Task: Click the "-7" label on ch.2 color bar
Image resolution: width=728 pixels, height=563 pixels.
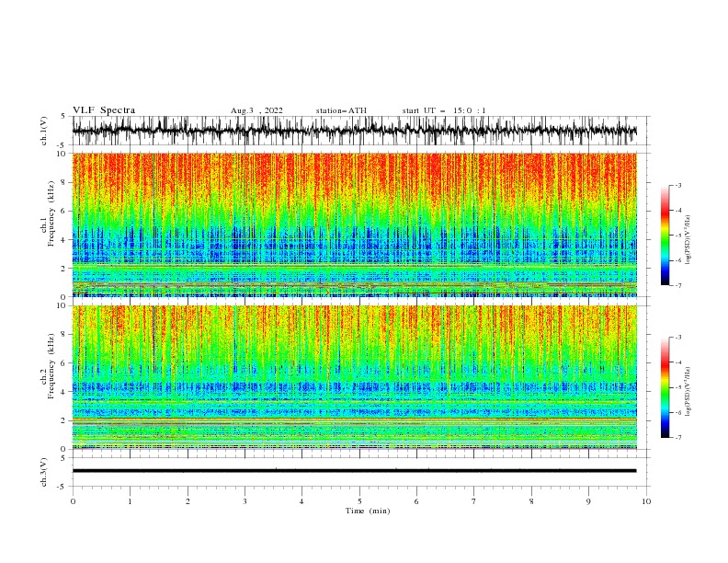Action: [677, 437]
